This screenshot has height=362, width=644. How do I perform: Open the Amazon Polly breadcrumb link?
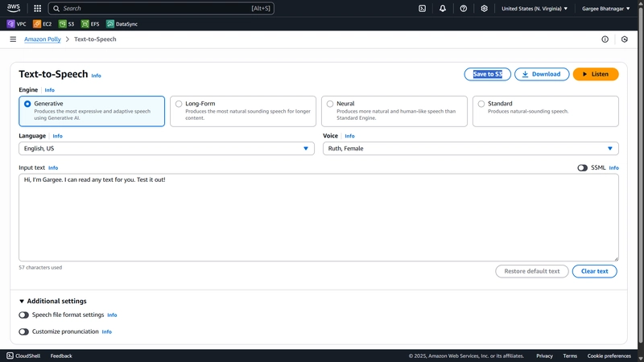tap(43, 39)
